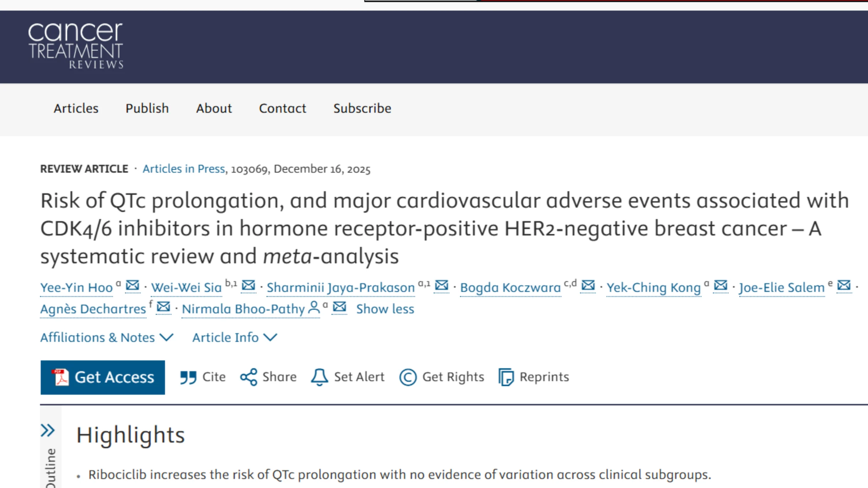
Task: Collapse authors via Show less link
Action: [385, 309]
